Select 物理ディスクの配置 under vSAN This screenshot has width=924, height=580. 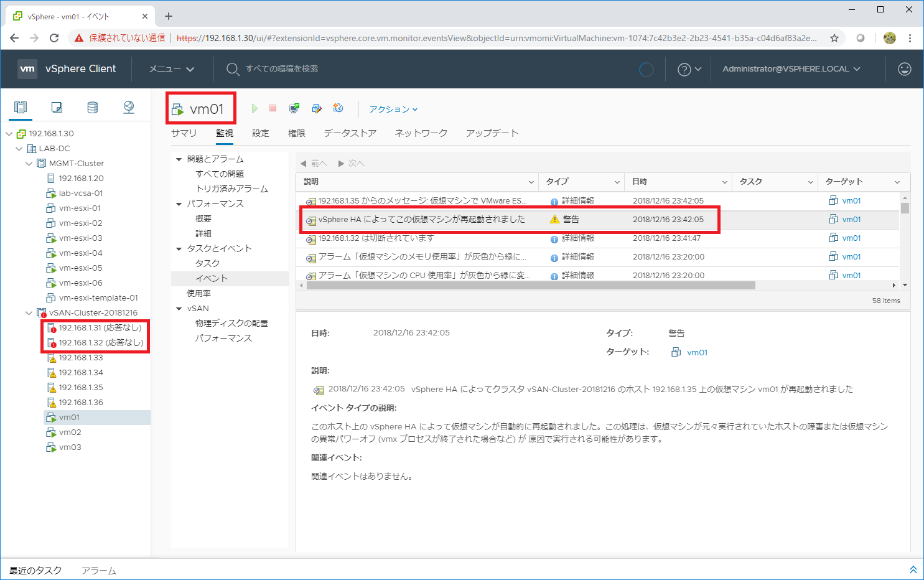pos(231,324)
